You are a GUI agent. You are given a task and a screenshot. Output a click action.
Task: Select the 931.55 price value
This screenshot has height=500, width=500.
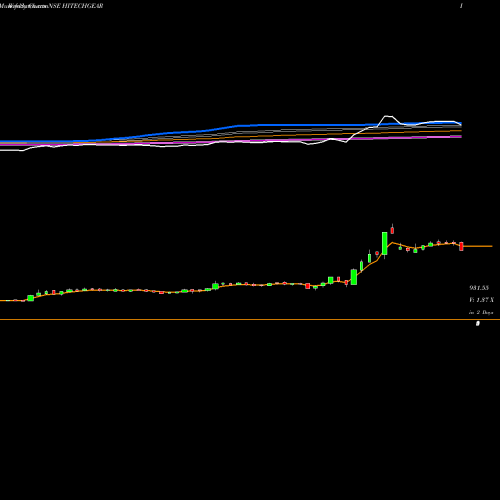479,288
